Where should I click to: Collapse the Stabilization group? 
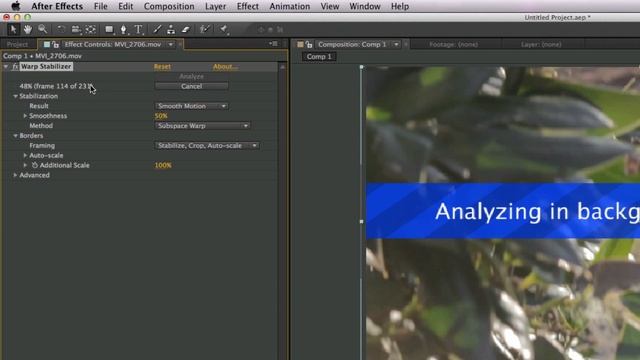15,96
